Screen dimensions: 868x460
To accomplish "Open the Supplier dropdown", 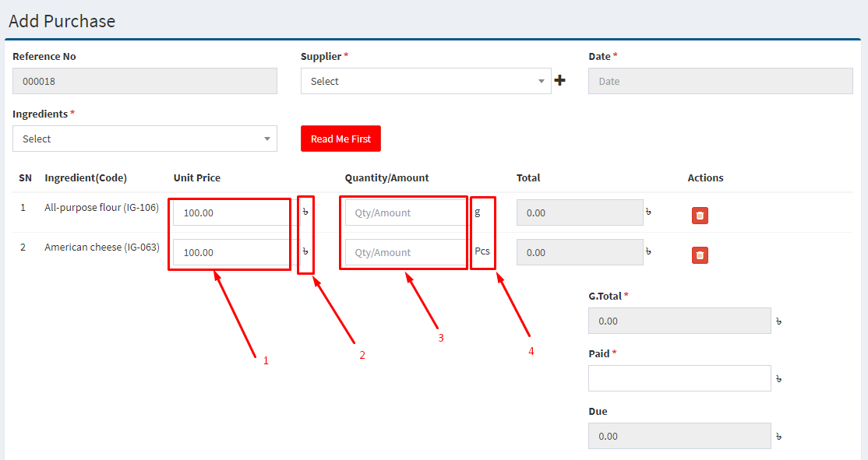I will (425, 81).
